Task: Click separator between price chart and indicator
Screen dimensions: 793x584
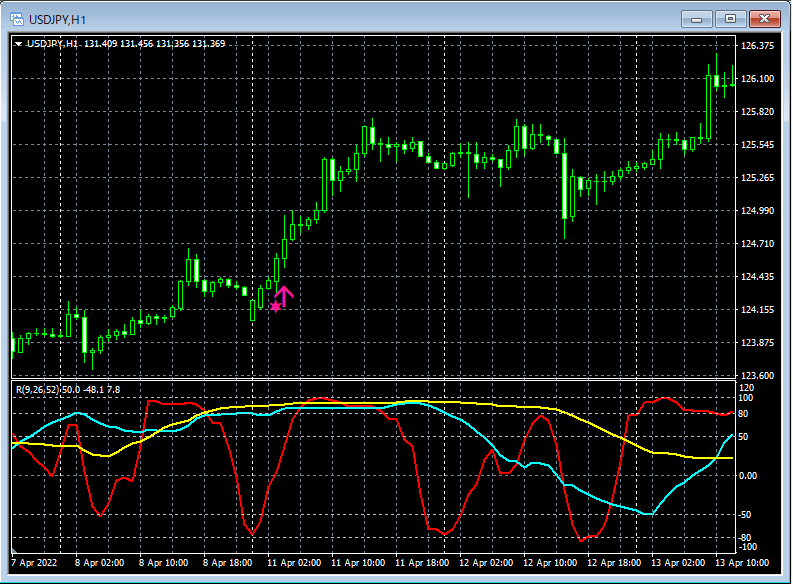Action: 373,379
